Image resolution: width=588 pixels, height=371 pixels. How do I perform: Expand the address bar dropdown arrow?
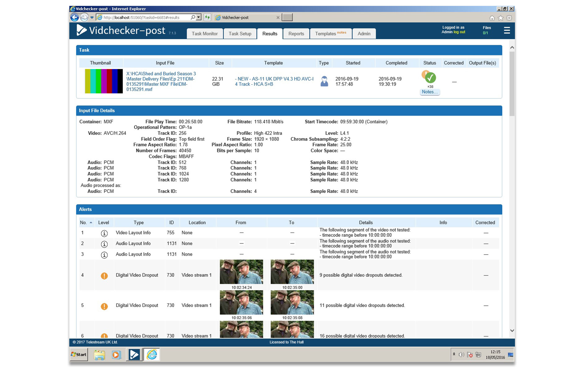pos(199,17)
